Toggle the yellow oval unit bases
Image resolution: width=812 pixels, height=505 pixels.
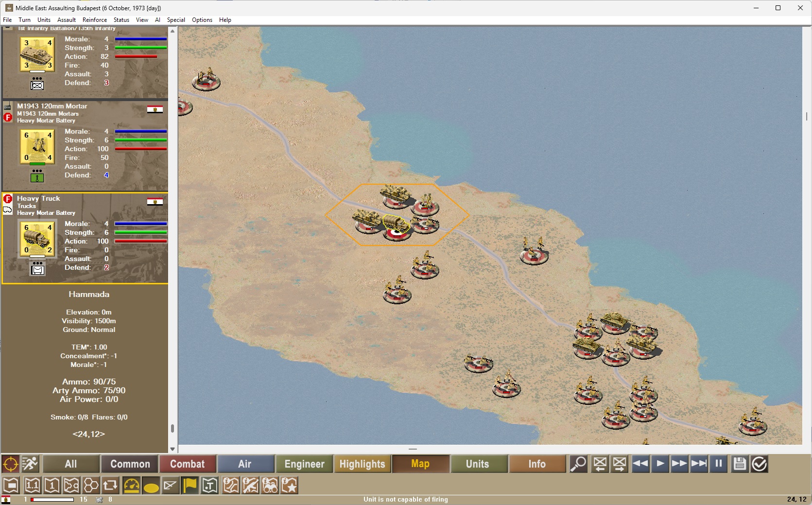click(151, 486)
